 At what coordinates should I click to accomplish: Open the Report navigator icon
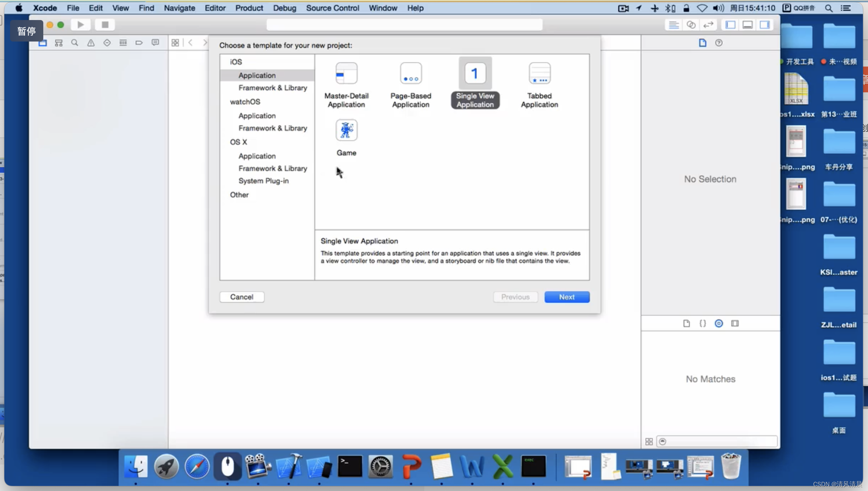coord(155,43)
